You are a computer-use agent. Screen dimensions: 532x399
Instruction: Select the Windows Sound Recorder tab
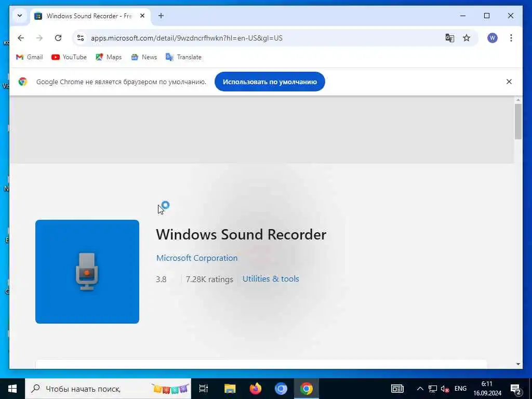click(x=90, y=16)
